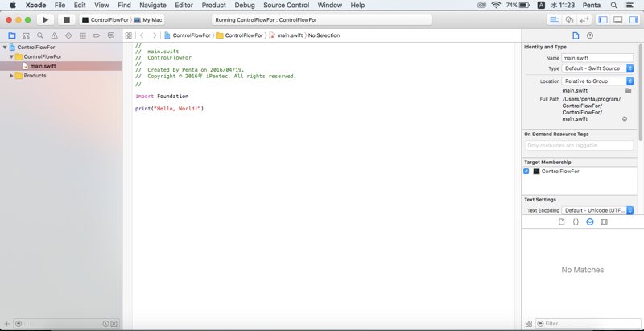Stop the running ControlFlowFor process

click(x=67, y=19)
